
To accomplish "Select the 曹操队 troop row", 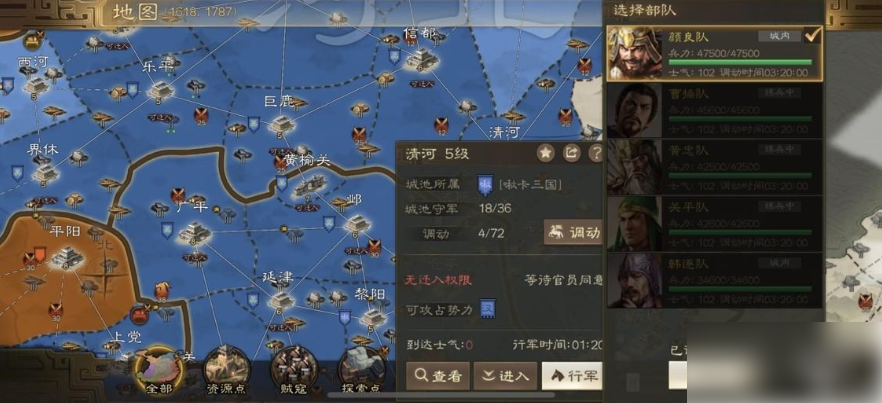I will coord(714,111).
